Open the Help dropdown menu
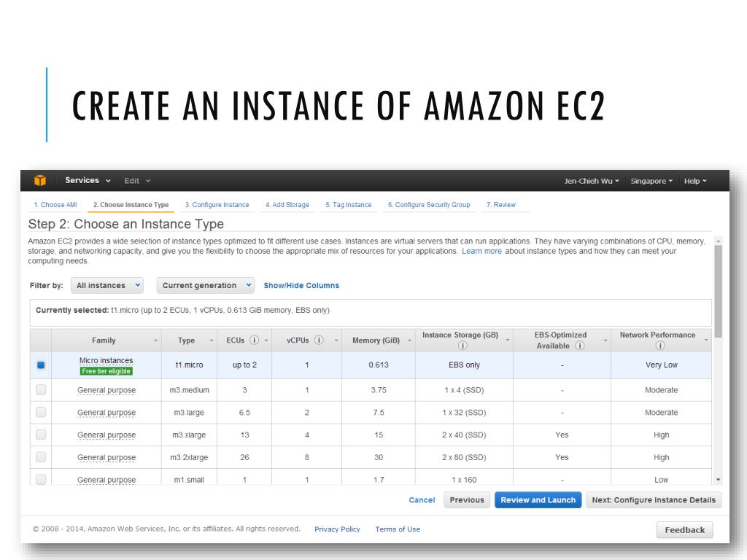 pyautogui.click(x=695, y=181)
